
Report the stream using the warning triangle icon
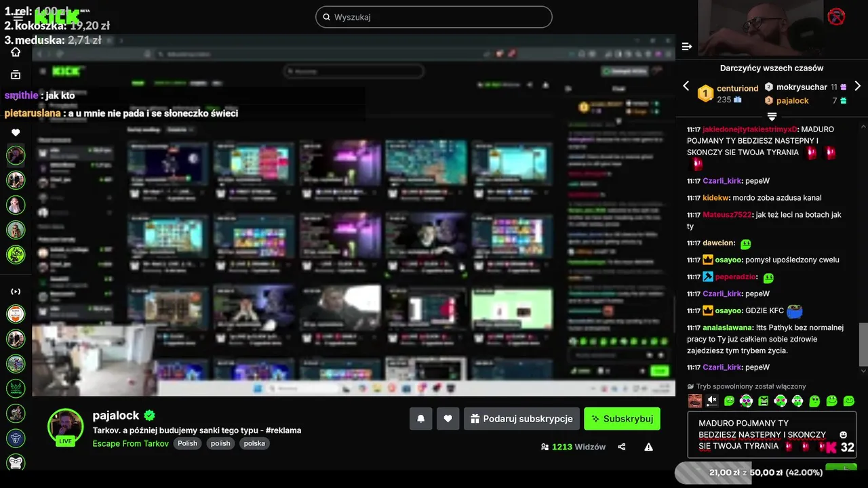pyautogui.click(x=648, y=447)
